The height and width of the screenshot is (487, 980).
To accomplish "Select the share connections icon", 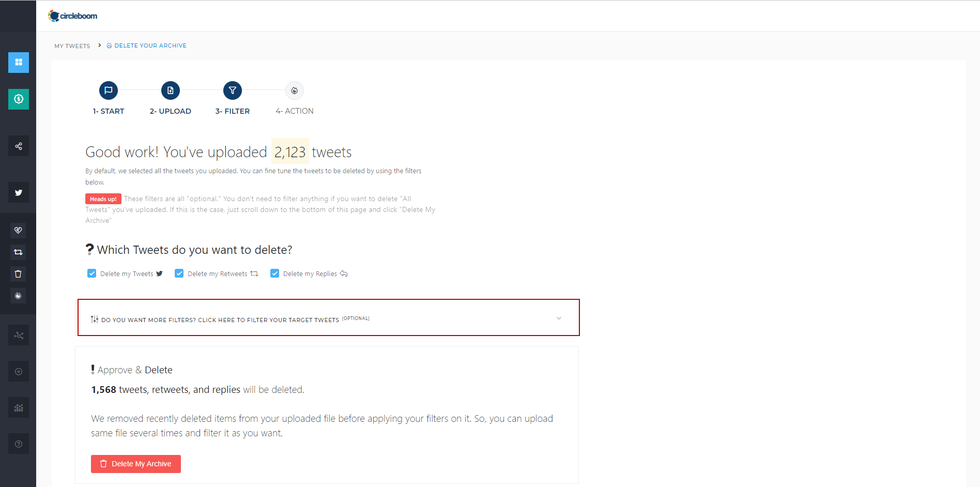I will click(19, 145).
